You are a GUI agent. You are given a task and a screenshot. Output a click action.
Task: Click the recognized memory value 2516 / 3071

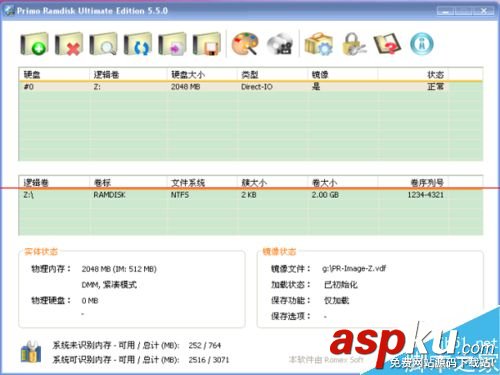(209, 360)
